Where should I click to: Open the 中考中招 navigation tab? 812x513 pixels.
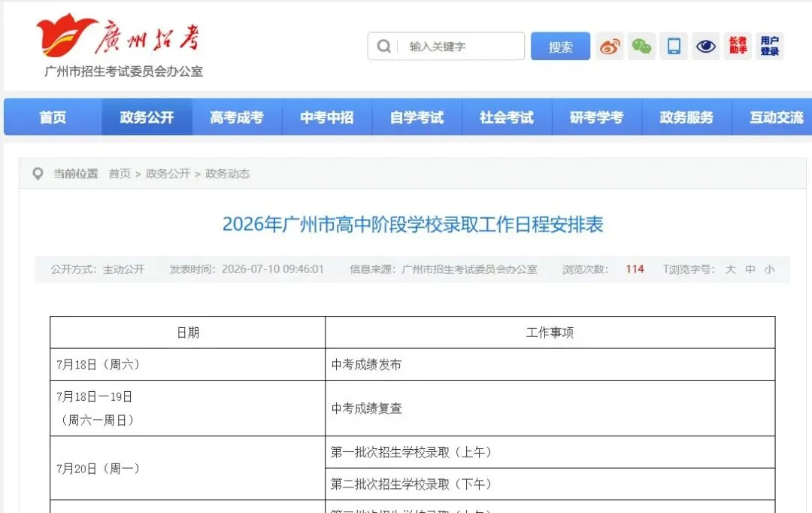point(327,117)
